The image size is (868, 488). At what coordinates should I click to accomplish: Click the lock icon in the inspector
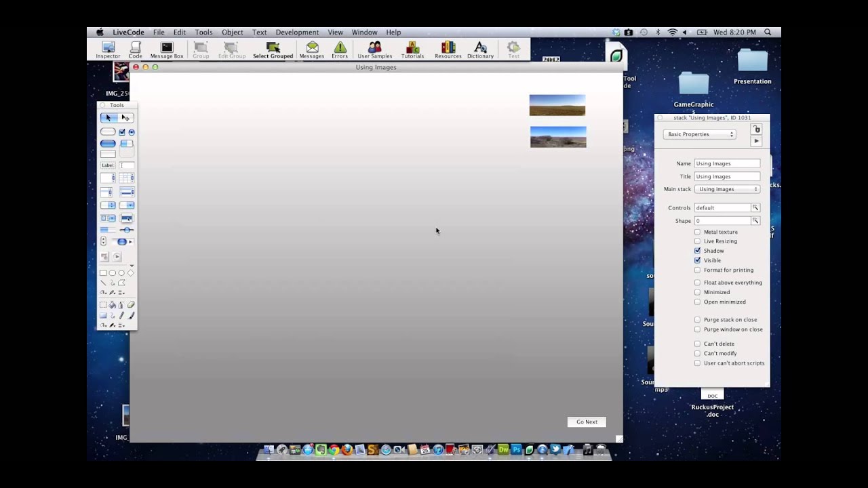pyautogui.click(x=757, y=129)
